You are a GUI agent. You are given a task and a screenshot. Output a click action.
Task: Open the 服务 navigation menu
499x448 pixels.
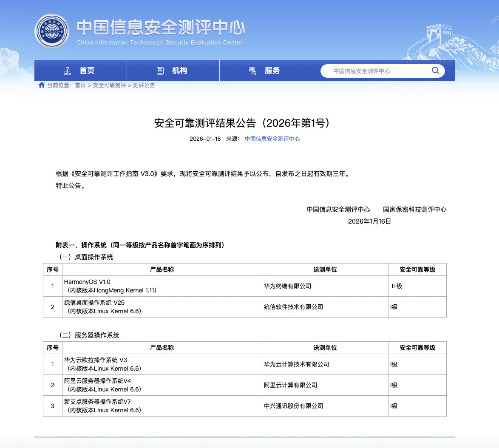tap(272, 71)
